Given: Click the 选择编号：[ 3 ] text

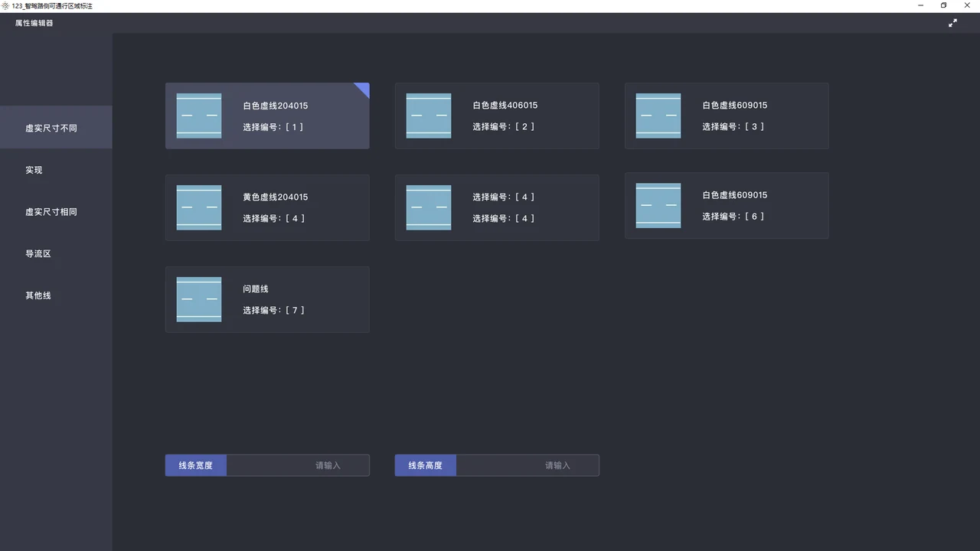Looking at the screenshot, I should [733, 127].
